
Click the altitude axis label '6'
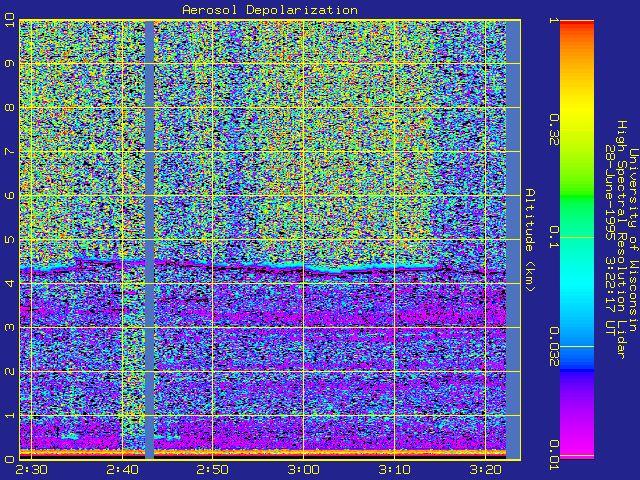(x=9, y=195)
